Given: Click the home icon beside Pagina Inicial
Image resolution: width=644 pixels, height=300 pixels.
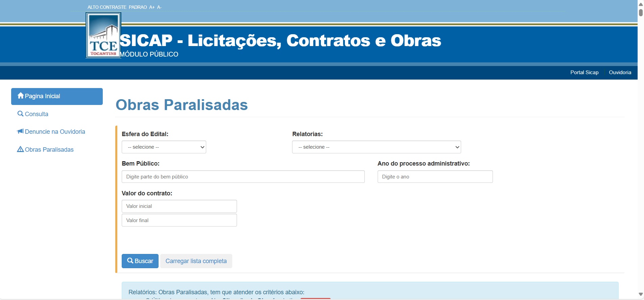Looking at the screenshot, I should coord(21,96).
